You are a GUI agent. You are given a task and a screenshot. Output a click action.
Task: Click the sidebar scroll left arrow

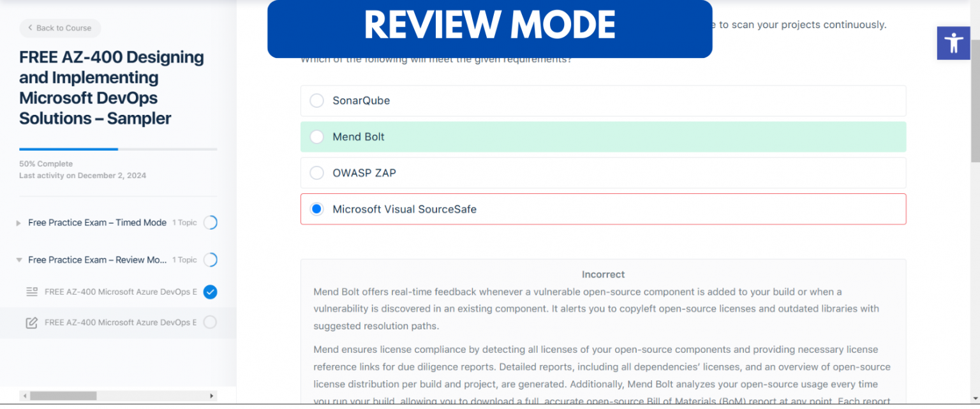[x=23, y=396]
